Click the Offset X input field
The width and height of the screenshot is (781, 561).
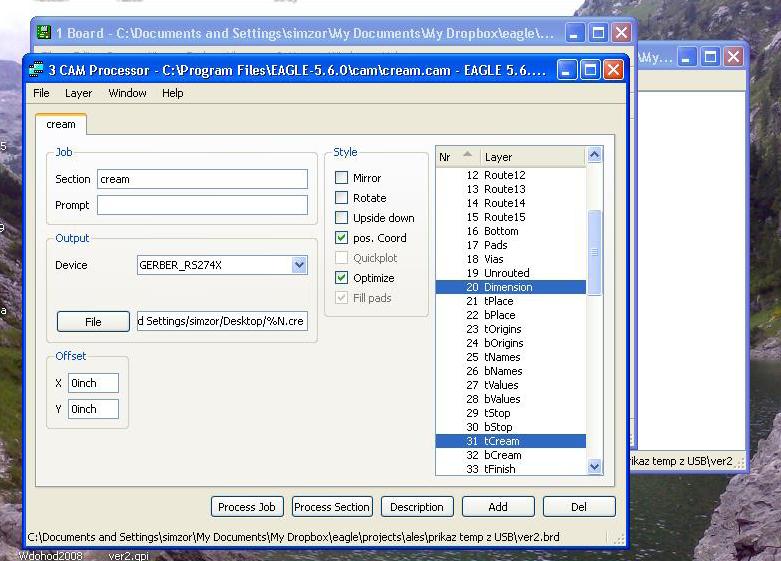point(93,383)
